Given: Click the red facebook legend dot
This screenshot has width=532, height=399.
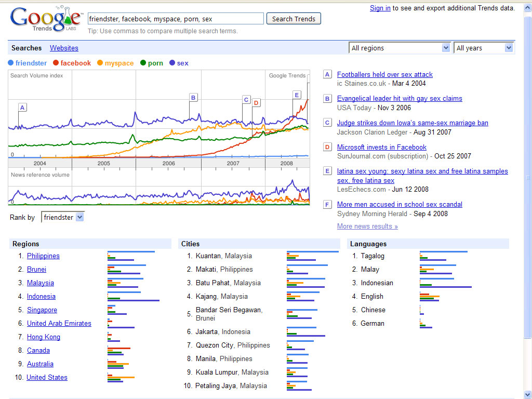Looking at the screenshot, I should pos(56,63).
